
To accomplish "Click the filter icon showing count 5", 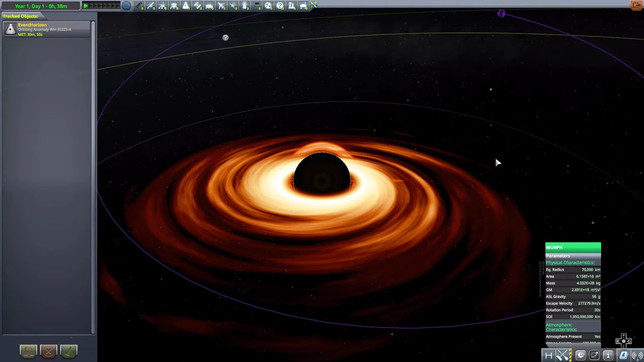I will tap(292, 6).
